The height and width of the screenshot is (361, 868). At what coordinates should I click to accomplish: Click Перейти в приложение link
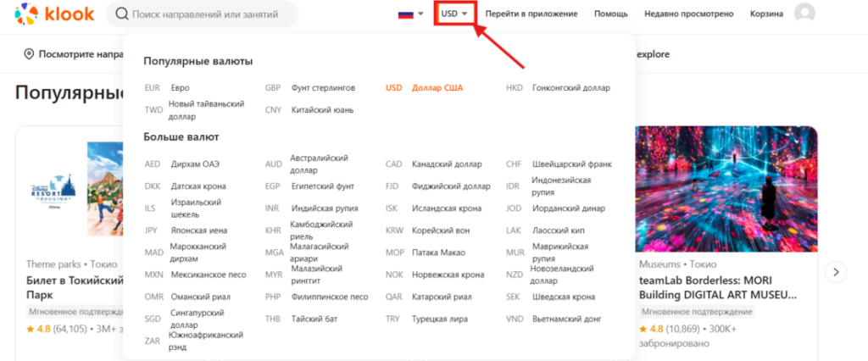point(531,14)
